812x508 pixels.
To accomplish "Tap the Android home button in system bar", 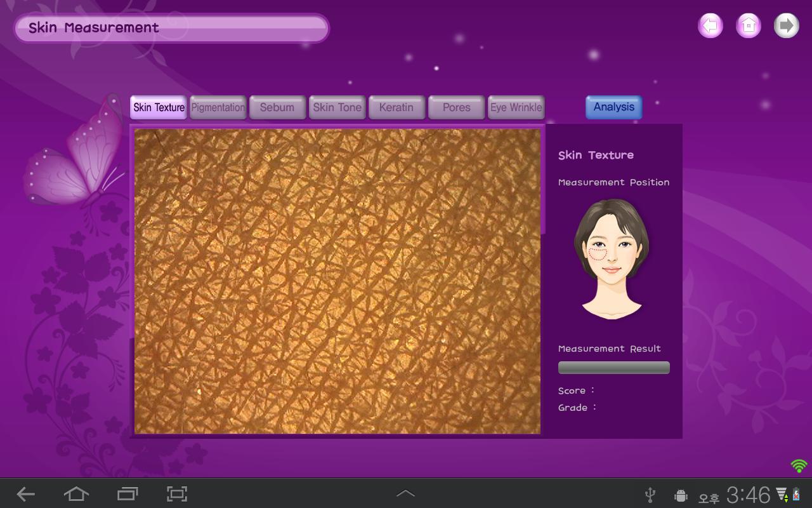I will click(75, 494).
